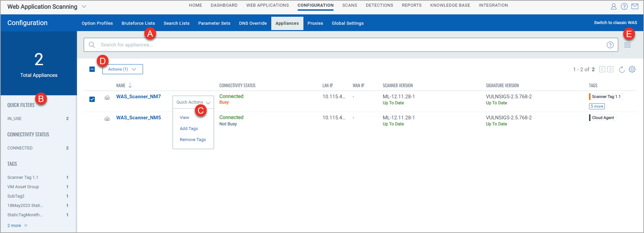Image resolution: width=644 pixels, height=233 pixels.
Task: Open the DASHBOARD menu
Action: pos(224,5)
